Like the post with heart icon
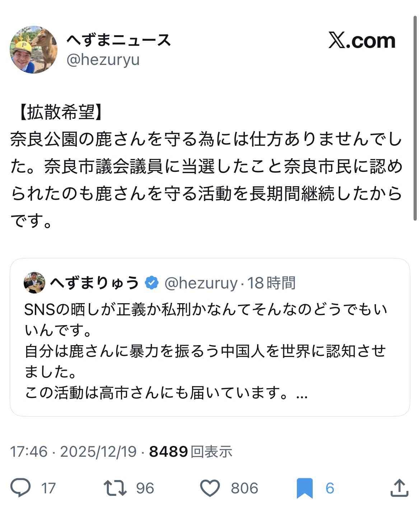 209,488
